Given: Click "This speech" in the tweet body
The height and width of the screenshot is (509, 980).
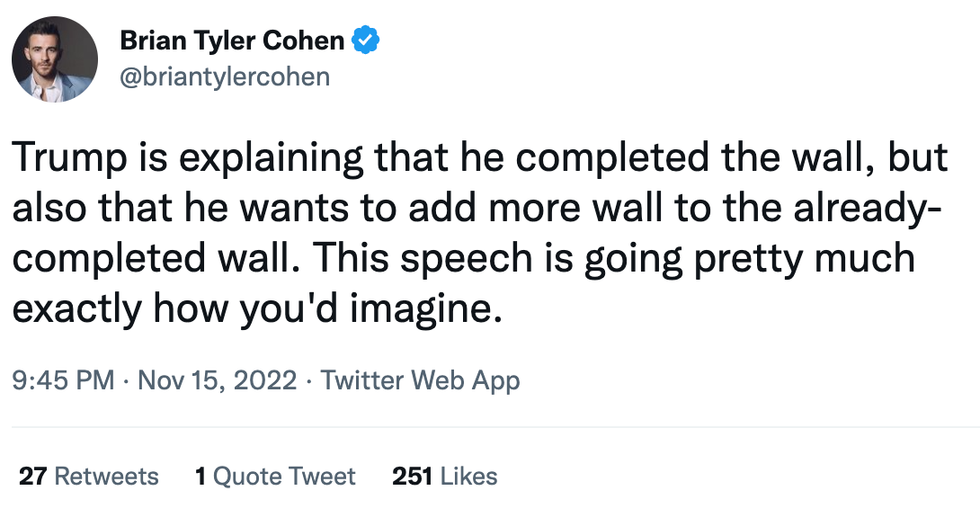Looking at the screenshot, I should 396,258.
